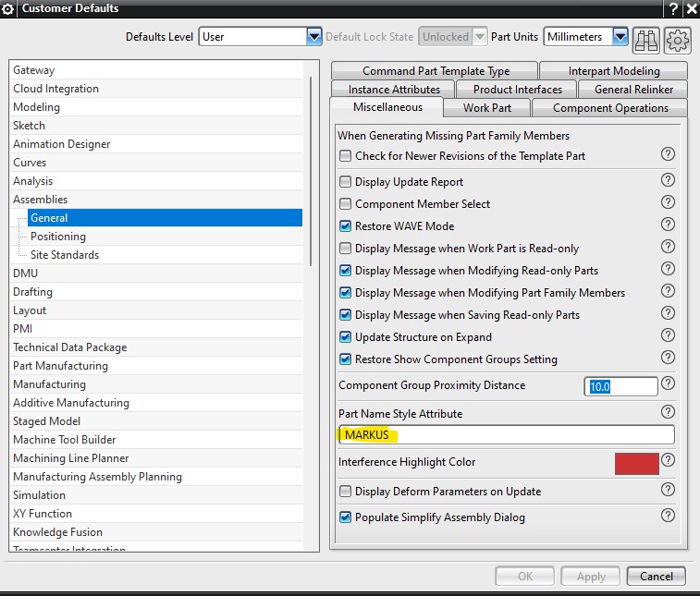Open help for Work Part is Read-only message
Image resolution: width=700 pixels, height=596 pixels.
tap(668, 246)
